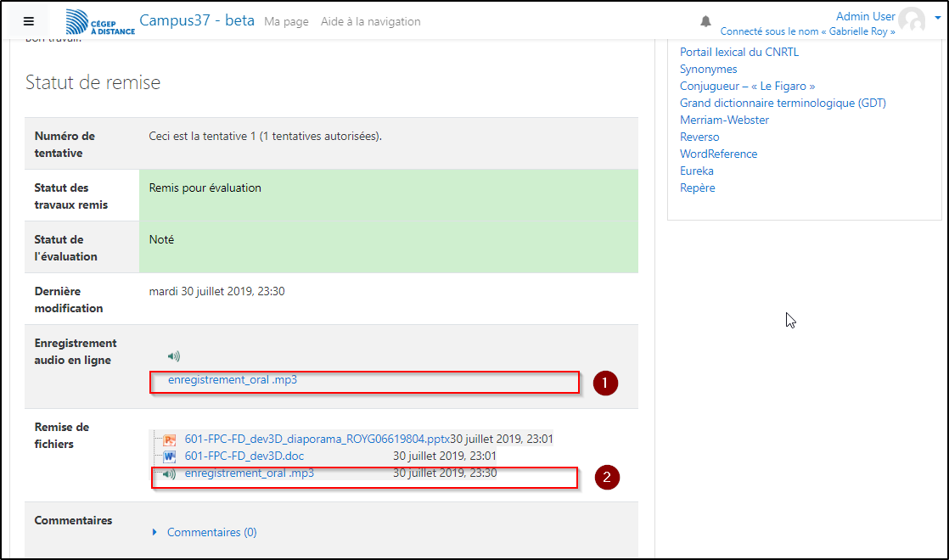
Task: Click the speaker icon under online audio recording
Action: pos(174,356)
